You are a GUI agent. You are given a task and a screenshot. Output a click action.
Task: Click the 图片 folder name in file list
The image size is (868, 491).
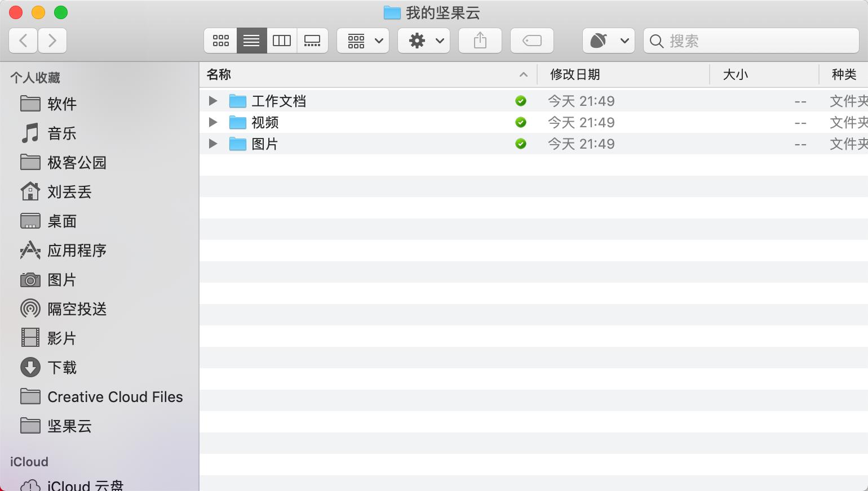265,144
